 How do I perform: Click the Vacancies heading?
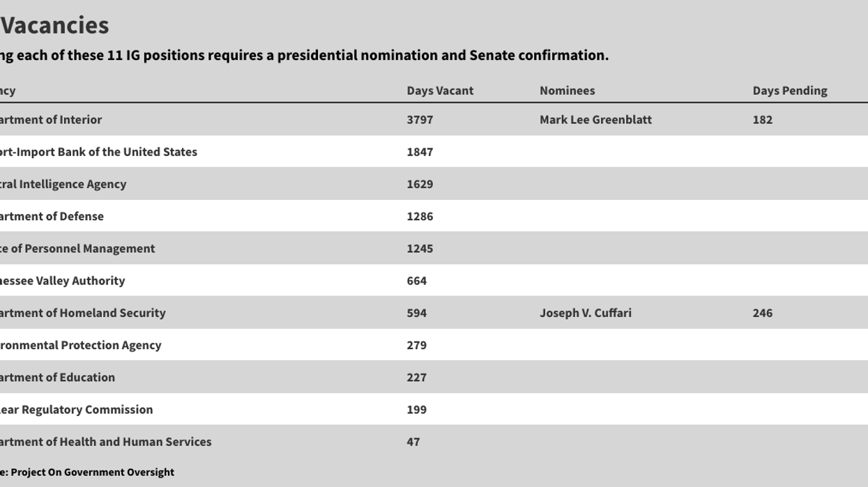click(x=54, y=25)
